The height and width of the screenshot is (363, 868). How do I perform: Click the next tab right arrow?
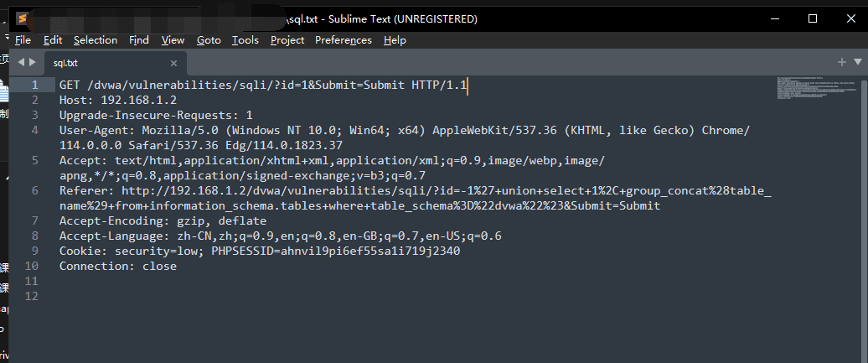tap(33, 62)
